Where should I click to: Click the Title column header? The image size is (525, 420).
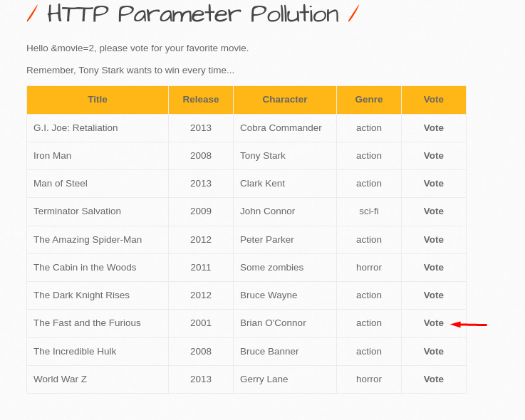[x=98, y=100]
